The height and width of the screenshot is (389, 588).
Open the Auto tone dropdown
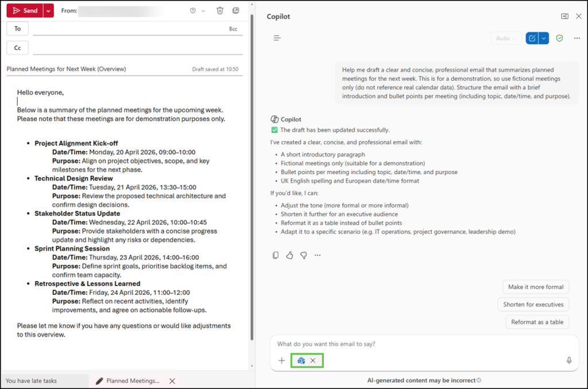pos(505,37)
